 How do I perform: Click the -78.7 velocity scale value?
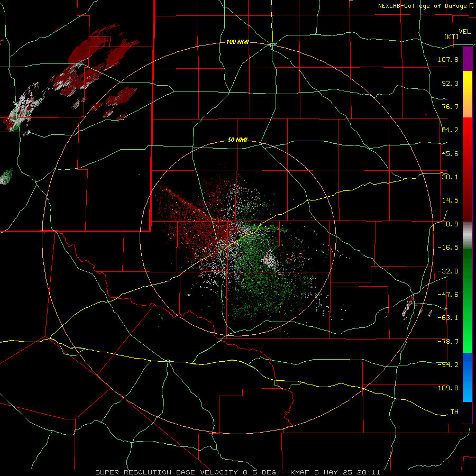pos(448,342)
